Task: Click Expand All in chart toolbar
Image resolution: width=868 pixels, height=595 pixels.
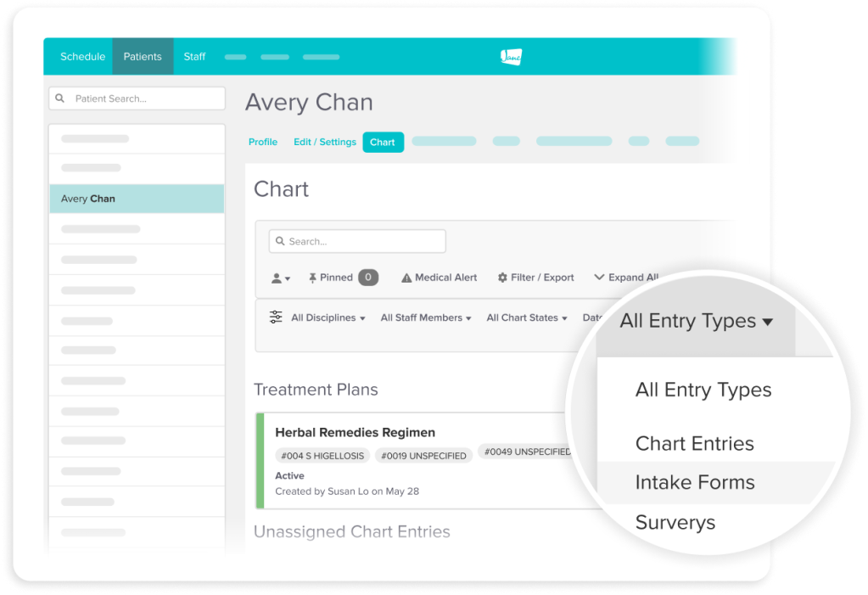Action: coord(631,277)
